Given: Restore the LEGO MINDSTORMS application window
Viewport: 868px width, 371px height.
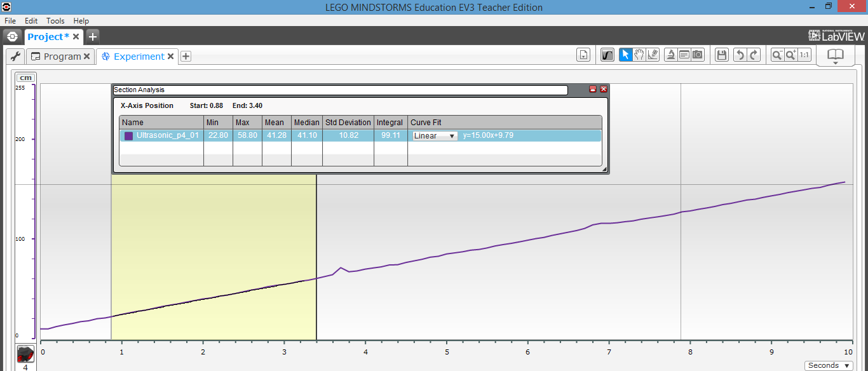Looking at the screenshot, I should point(829,6).
